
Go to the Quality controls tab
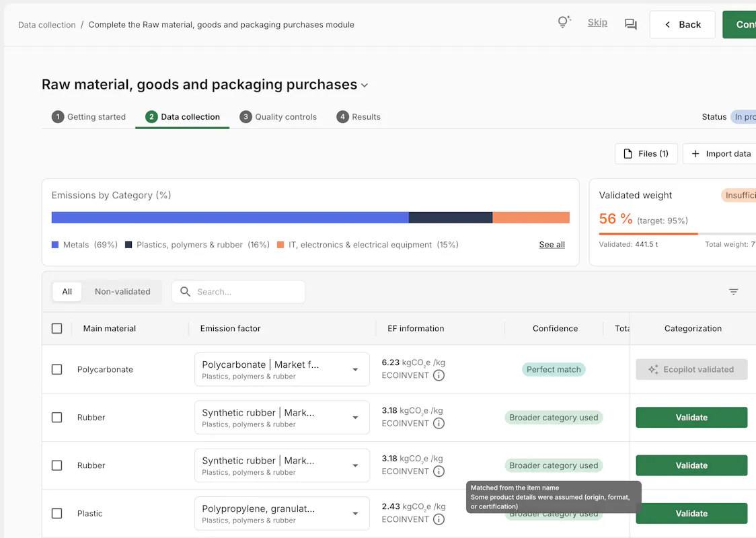coord(278,116)
